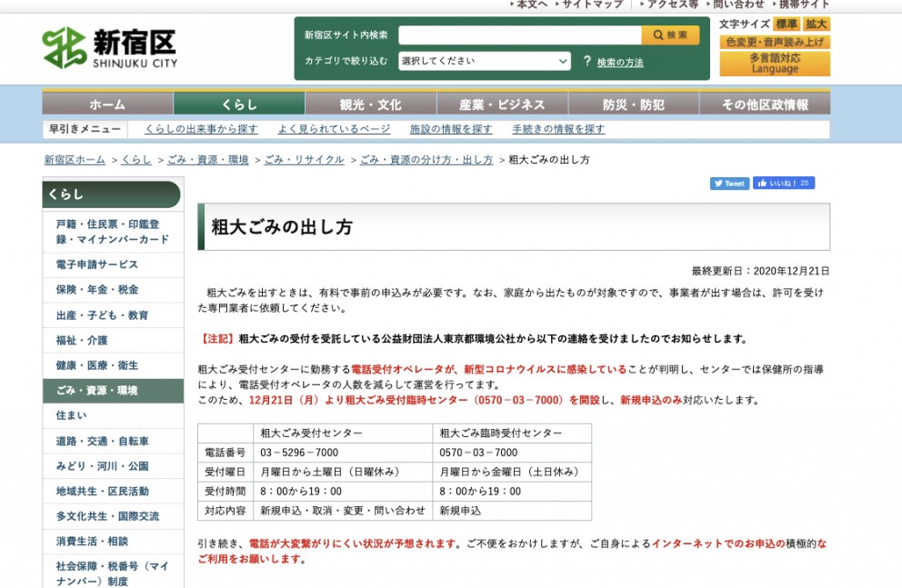This screenshot has height=588, width=902.
Task: Click the Tweet share button
Action: pyautogui.click(x=729, y=184)
